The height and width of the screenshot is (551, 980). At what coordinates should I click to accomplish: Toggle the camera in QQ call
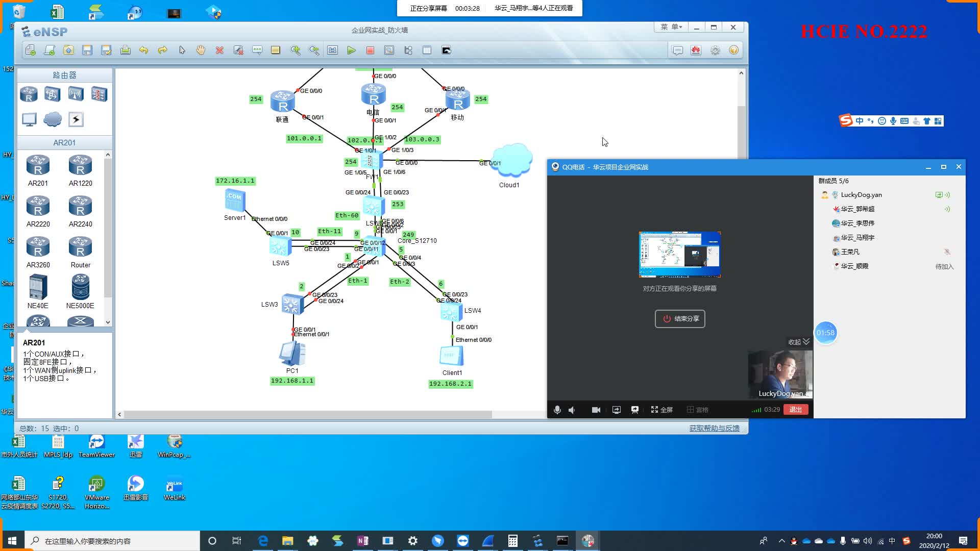pyautogui.click(x=596, y=410)
